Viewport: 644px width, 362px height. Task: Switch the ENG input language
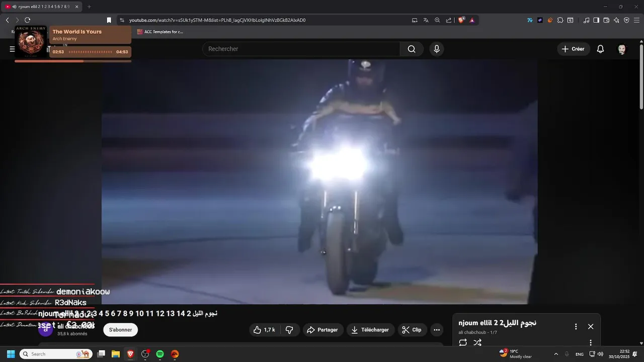pos(580,354)
